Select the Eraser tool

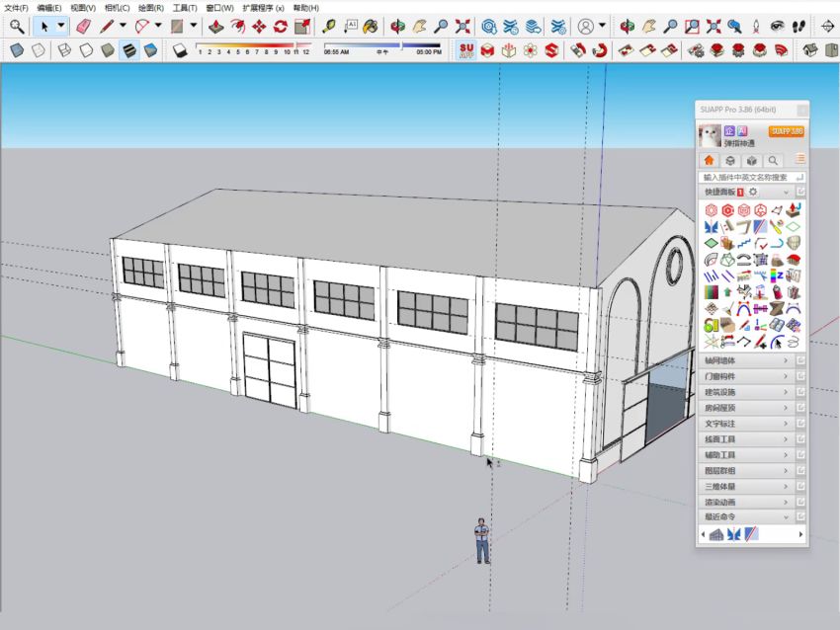pos(84,27)
